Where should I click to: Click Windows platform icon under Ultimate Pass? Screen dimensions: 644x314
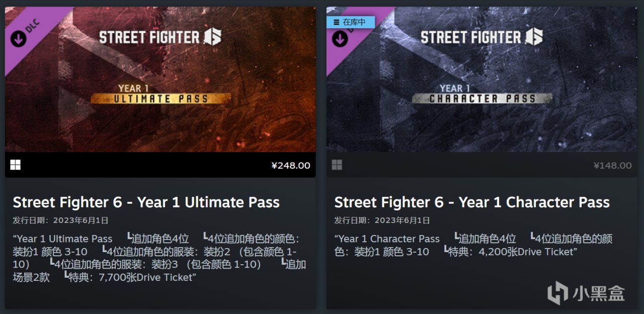[16, 165]
